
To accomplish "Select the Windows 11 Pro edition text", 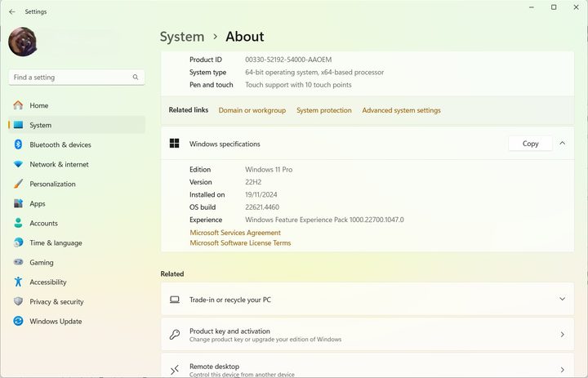I will 269,170.
